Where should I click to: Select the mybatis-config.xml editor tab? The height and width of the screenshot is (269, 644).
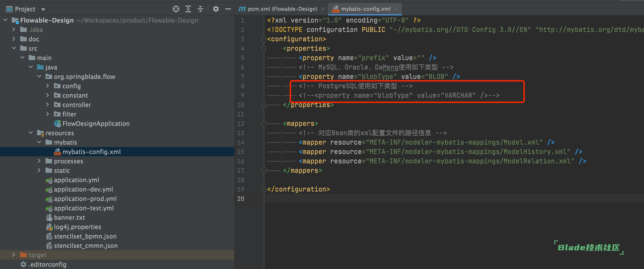(x=365, y=9)
